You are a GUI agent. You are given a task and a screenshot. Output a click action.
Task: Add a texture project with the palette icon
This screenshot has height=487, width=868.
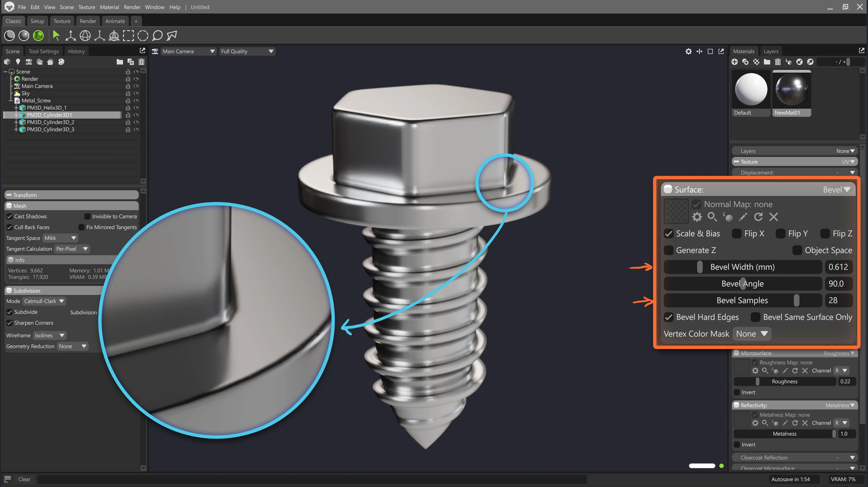point(61,62)
